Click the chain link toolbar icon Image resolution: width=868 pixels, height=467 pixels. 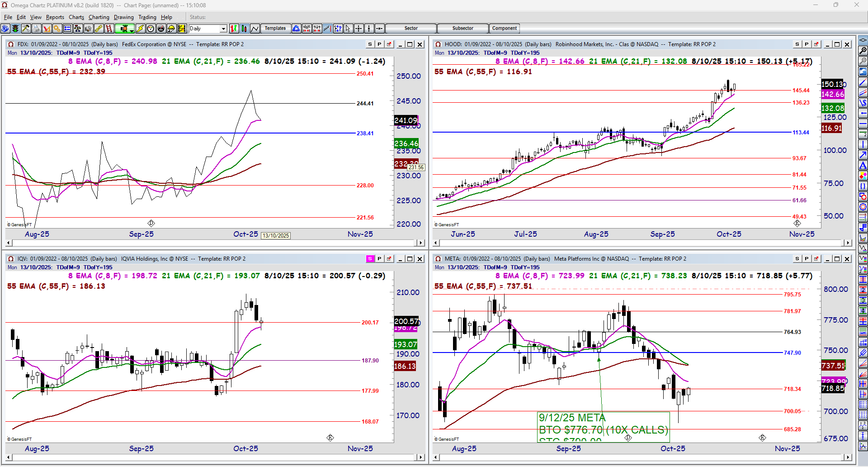point(99,29)
